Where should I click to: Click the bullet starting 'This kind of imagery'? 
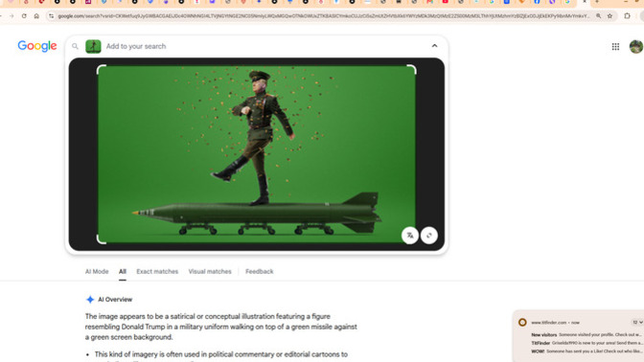point(221,354)
